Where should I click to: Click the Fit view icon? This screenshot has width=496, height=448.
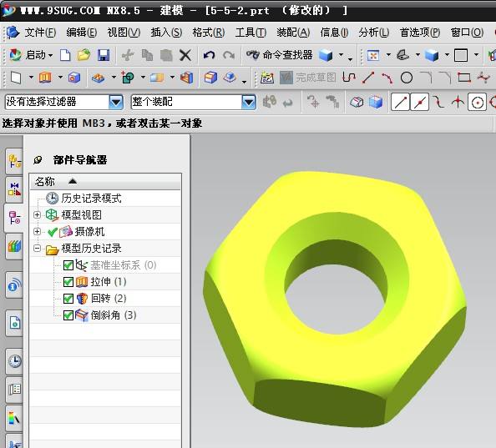373,56
